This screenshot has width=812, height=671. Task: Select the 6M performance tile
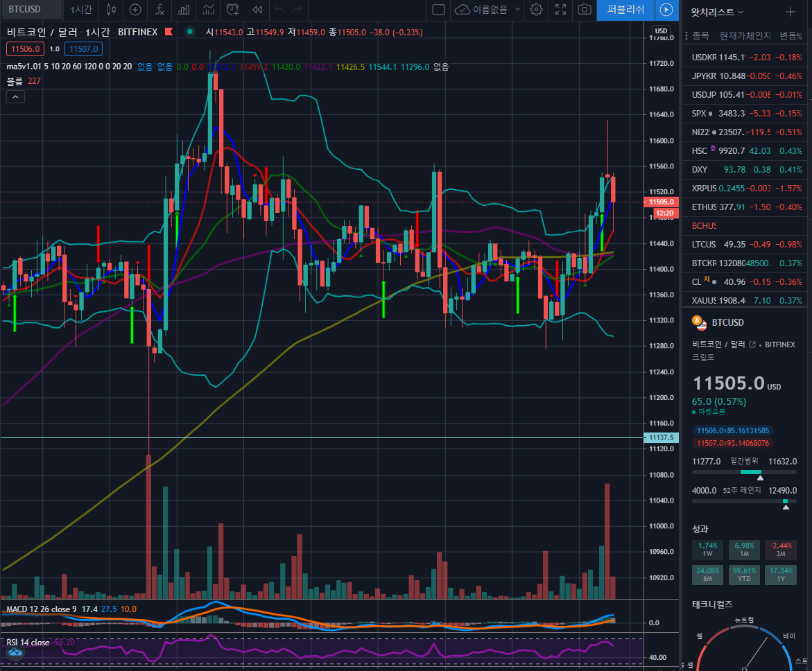[707, 575]
